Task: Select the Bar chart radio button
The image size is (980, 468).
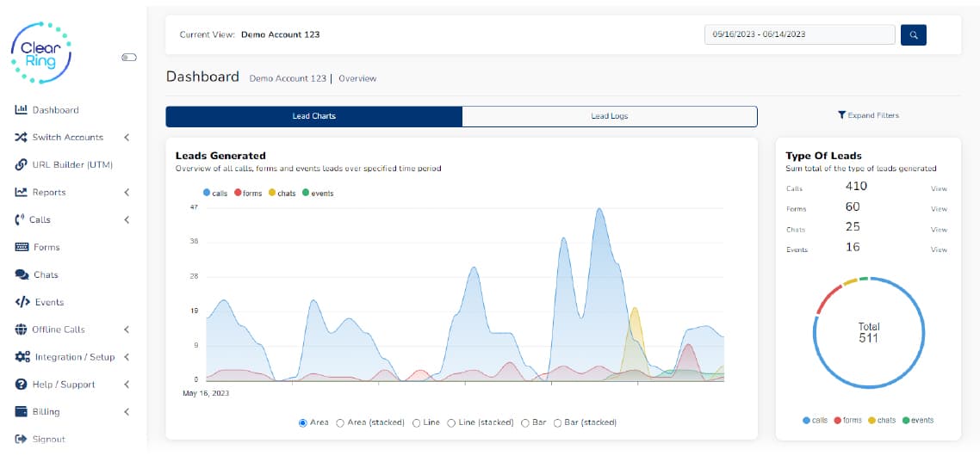Action: [x=525, y=423]
